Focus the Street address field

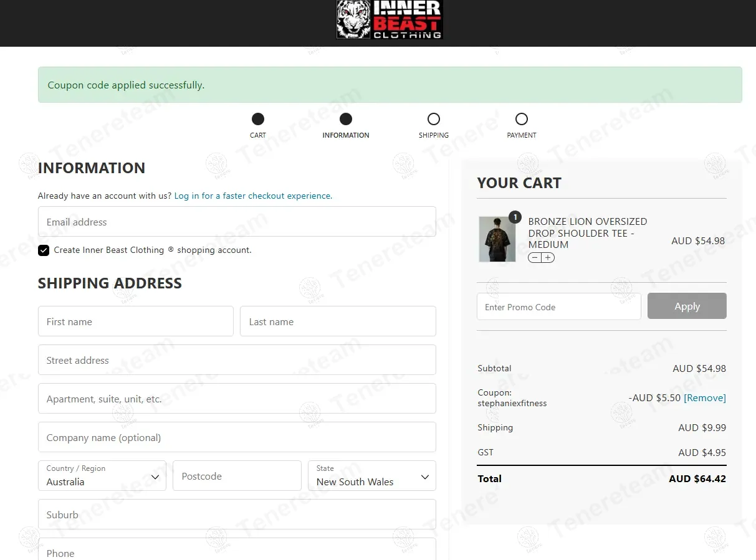[x=237, y=360]
